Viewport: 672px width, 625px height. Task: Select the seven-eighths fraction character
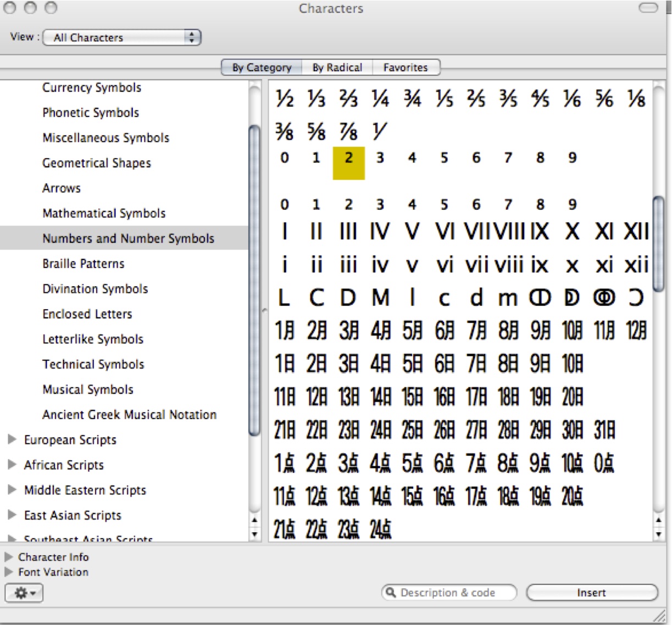pos(348,132)
